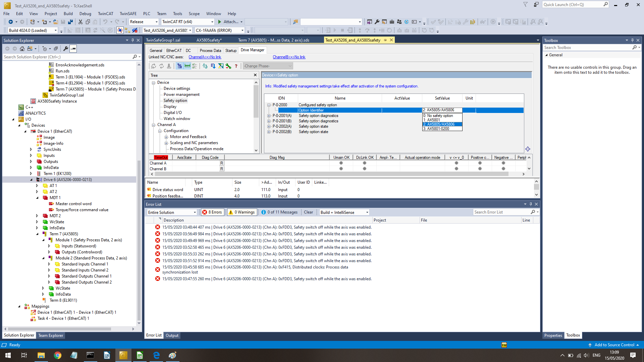Open the Release configuration dropdown

[x=144, y=22]
